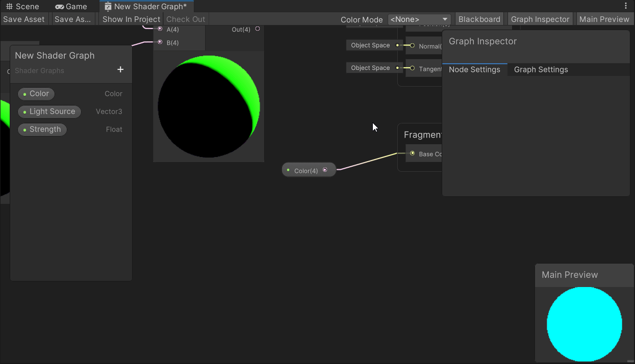635x364 pixels.
Task: Click the B(4) input port
Action: click(160, 42)
